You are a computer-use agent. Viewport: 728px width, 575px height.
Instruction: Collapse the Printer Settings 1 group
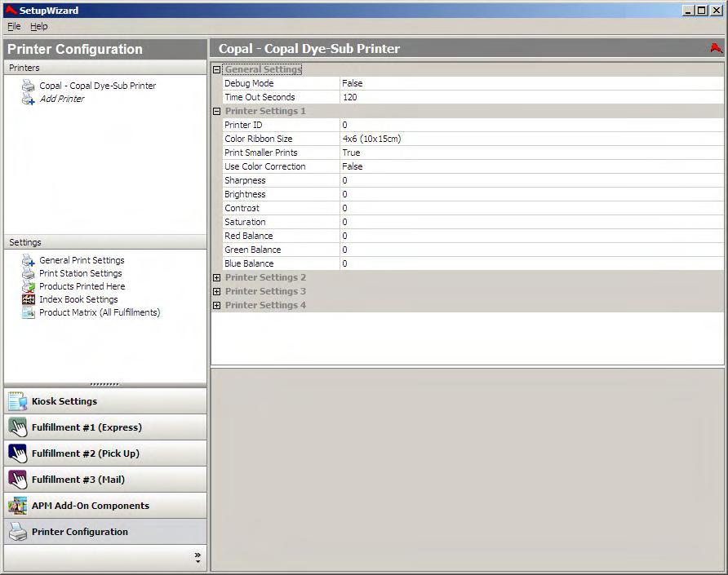[216, 112]
